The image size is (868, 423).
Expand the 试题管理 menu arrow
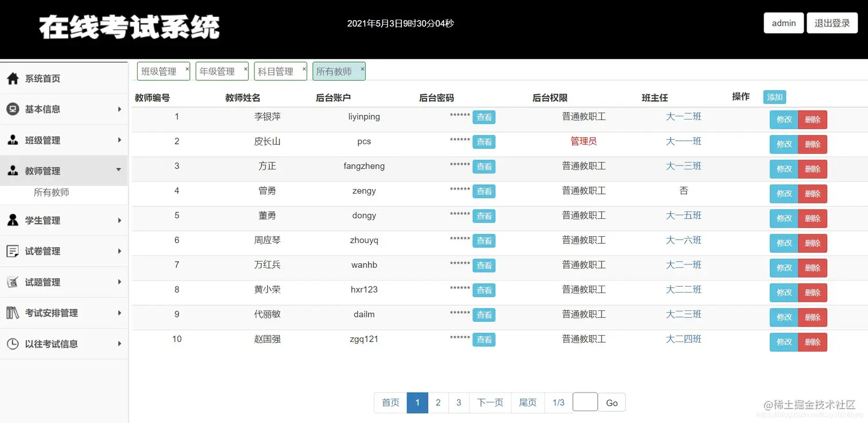[119, 282]
